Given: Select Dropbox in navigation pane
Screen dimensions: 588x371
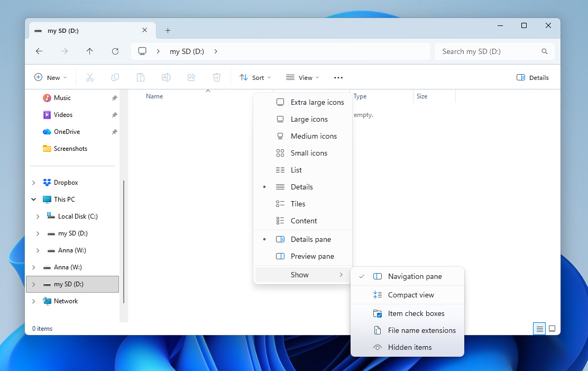Looking at the screenshot, I should pos(66,183).
